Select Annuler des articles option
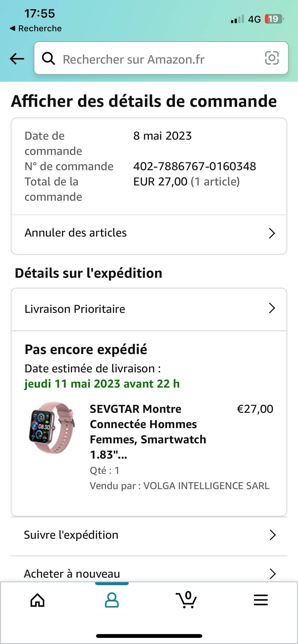Screen dimensions: 298x644 tap(76, 233)
